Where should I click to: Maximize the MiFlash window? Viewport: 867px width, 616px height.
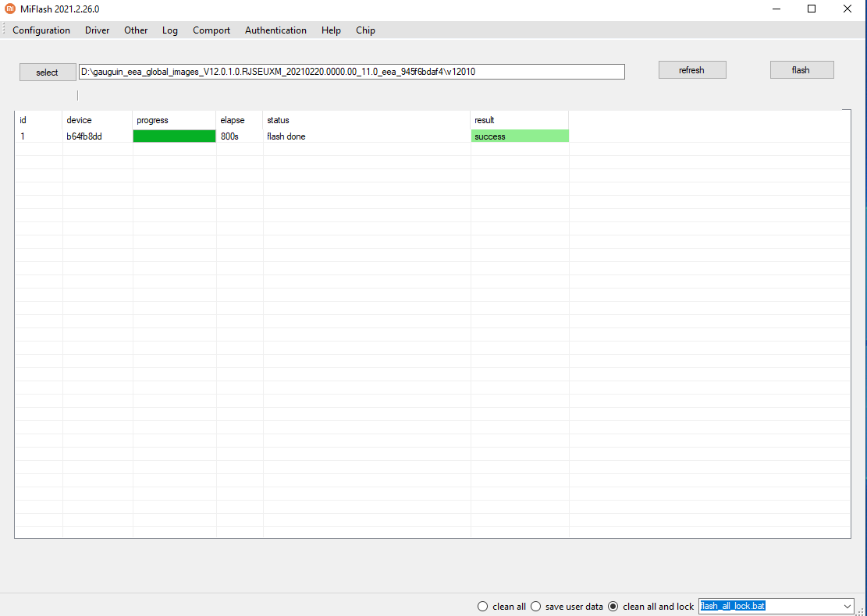[x=812, y=9]
